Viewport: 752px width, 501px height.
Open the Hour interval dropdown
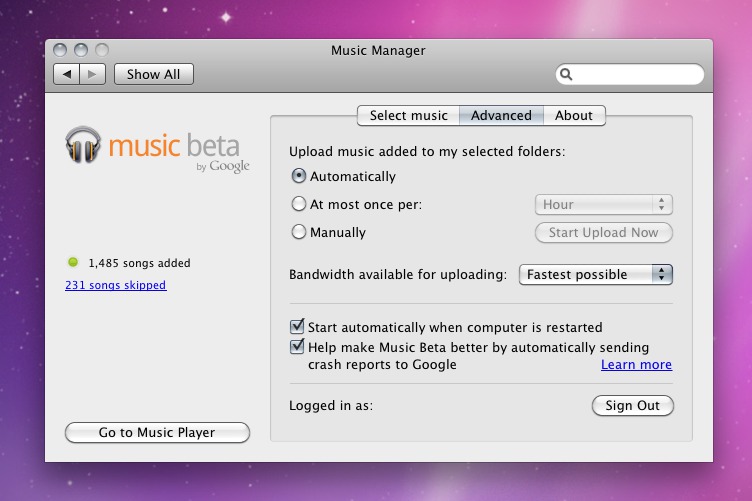coord(604,205)
